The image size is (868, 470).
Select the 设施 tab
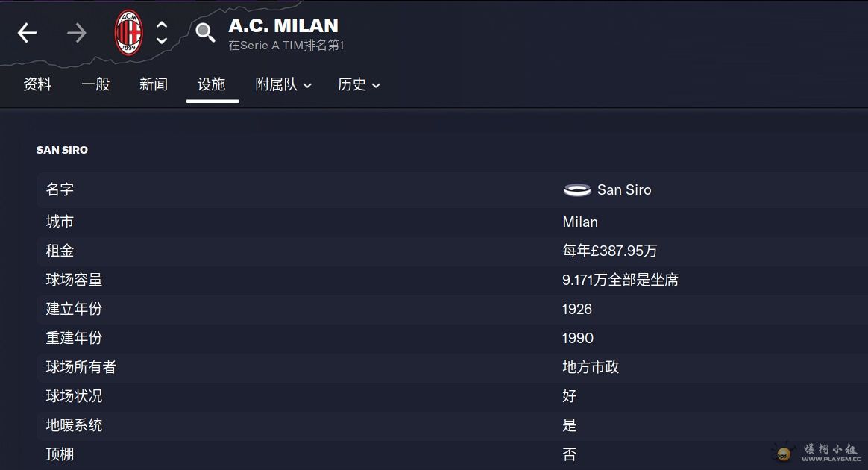coord(212,84)
